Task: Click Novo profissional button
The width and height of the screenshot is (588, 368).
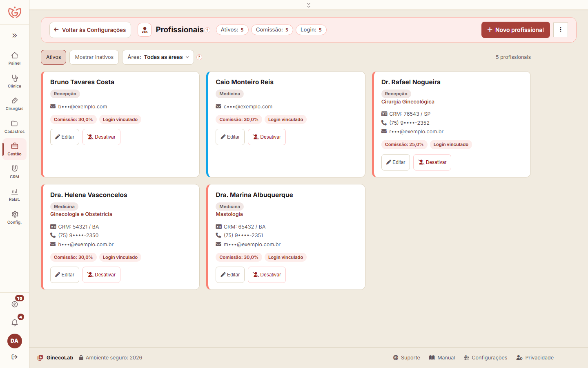Action: 516,30
